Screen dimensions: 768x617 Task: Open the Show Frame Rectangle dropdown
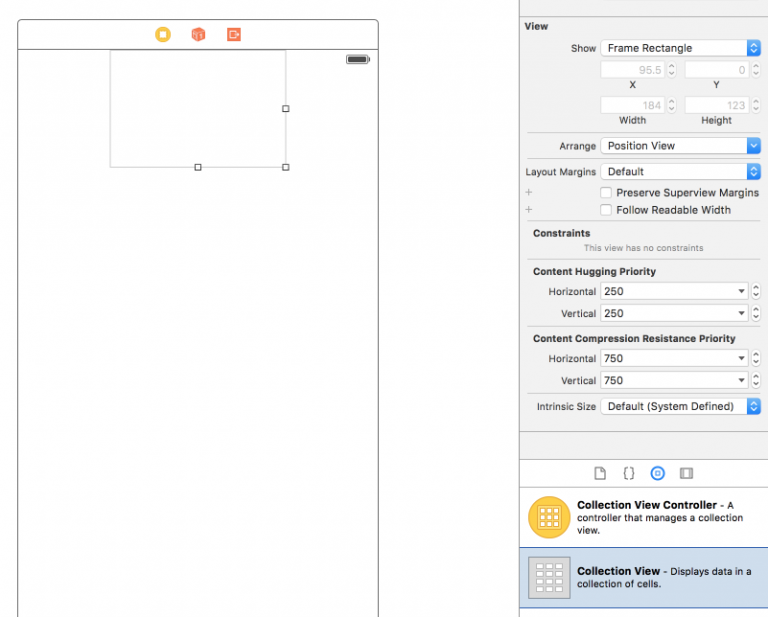point(680,48)
